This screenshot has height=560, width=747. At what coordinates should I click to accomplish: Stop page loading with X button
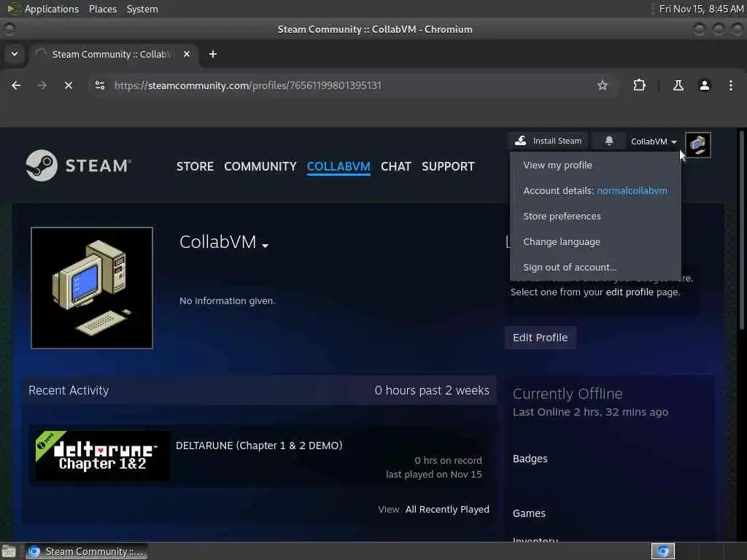pos(69,85)
